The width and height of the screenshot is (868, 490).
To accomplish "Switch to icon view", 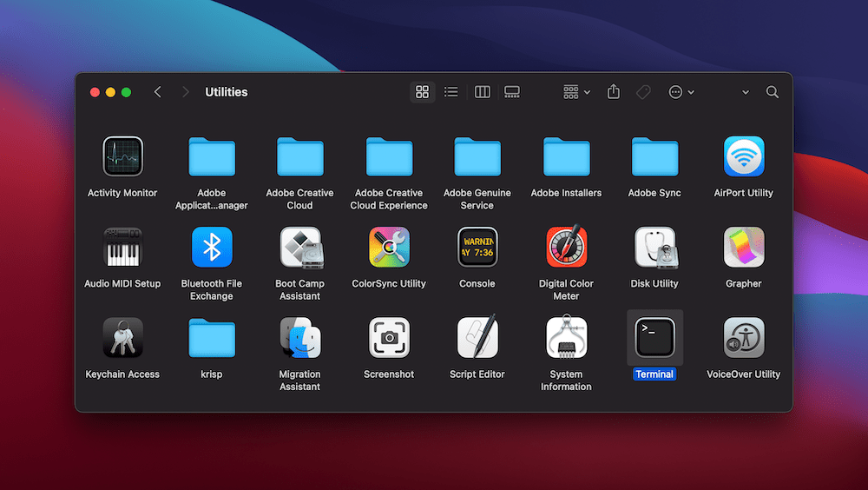I will tap(423, 92).
